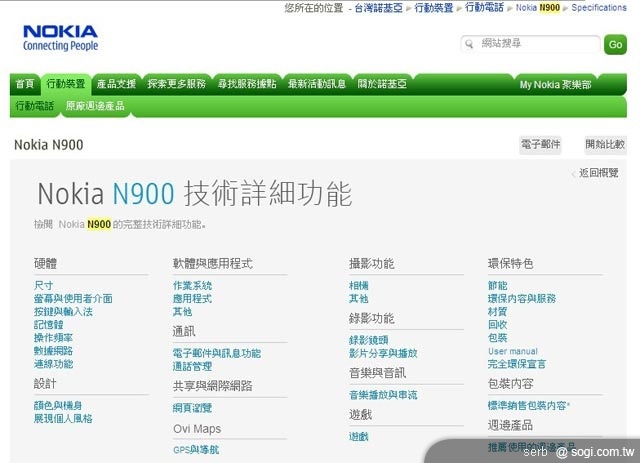This screenshot has height=463, width=640.
Task: Click the 電子郵件 button
Action: pyautogui.click(x=540, y=145)
